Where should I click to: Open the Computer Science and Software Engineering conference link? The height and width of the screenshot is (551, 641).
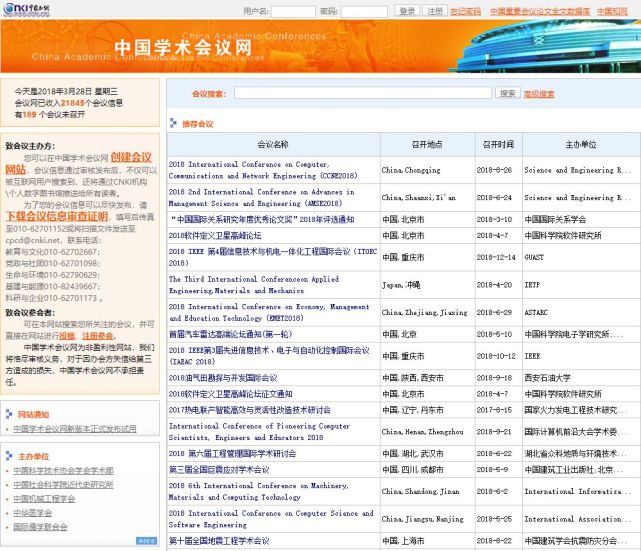coord(271,519)
